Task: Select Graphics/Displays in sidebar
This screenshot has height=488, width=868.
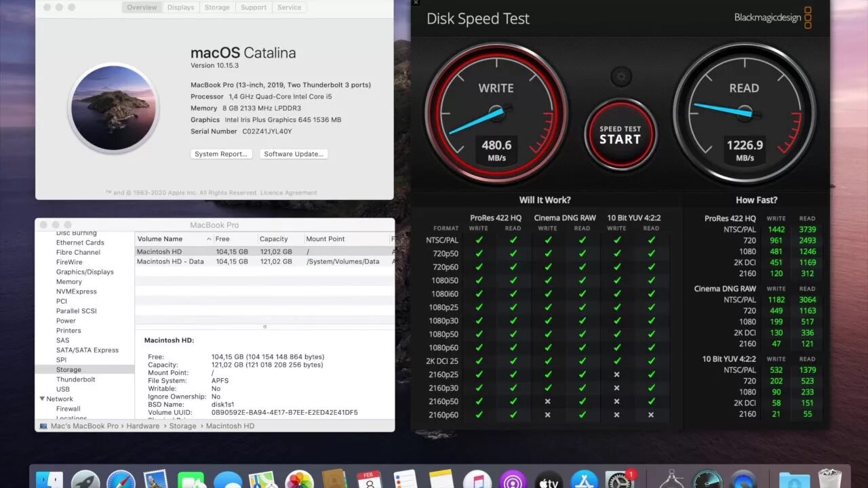Action: click(x=85, y=272)
